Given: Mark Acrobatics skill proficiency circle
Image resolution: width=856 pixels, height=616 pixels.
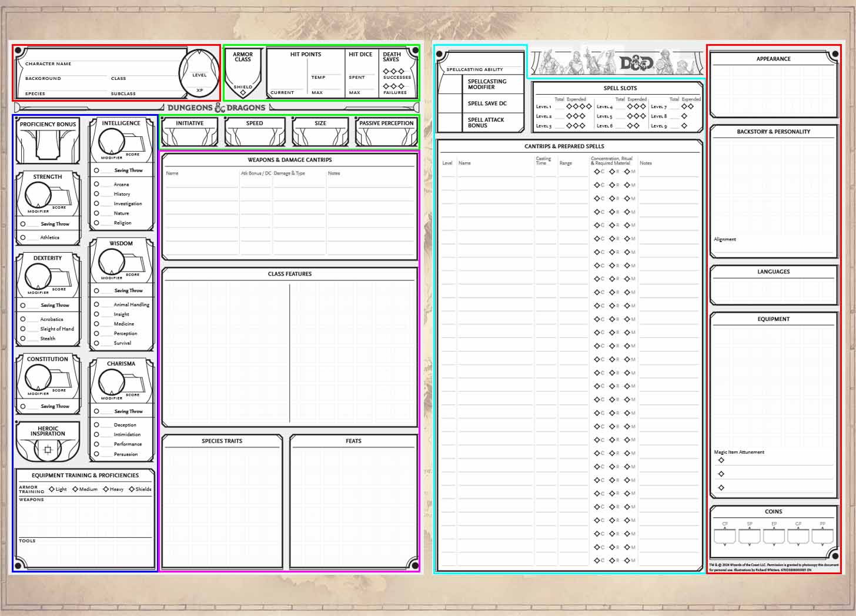Looking at the screenshot, I should 23,319.
